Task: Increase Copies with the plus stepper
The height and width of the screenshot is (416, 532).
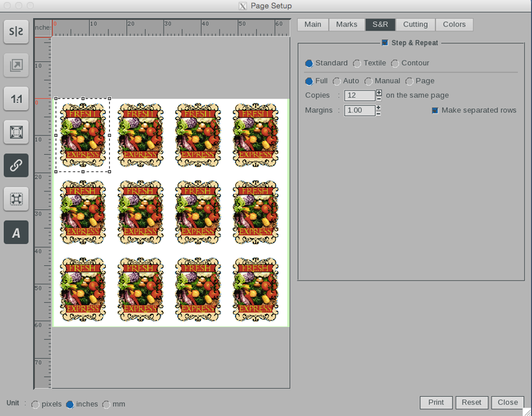Action: pyautogui.click(x=378, y=92)
